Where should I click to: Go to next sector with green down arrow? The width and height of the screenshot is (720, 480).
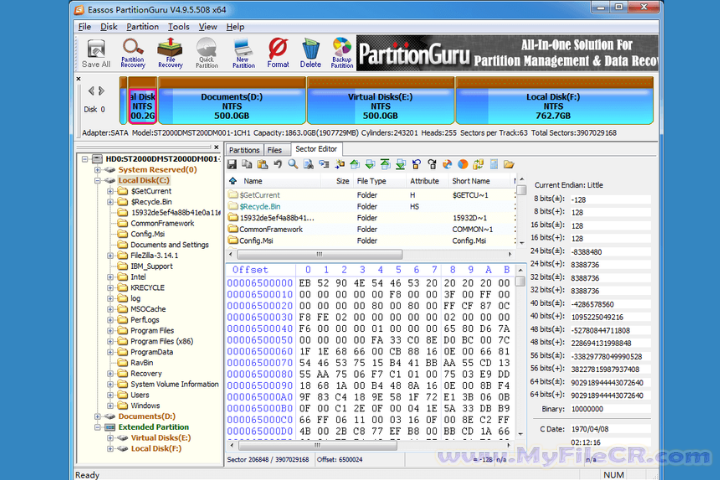tap(370, 164)
